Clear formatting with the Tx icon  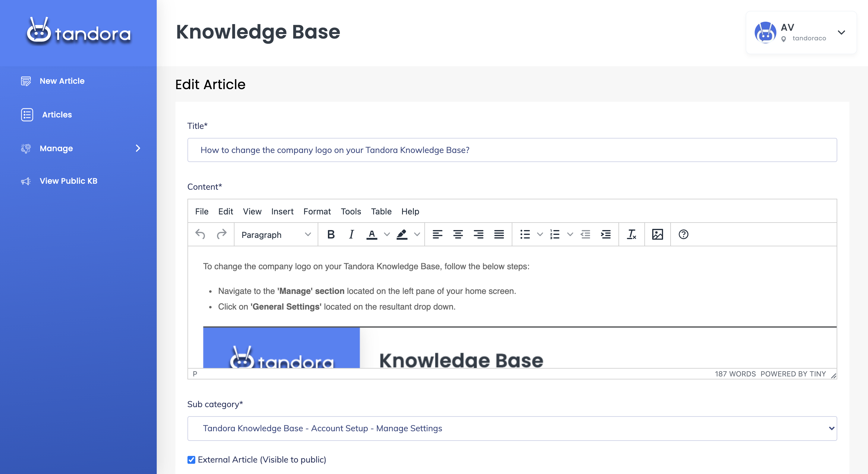point(631,234)
